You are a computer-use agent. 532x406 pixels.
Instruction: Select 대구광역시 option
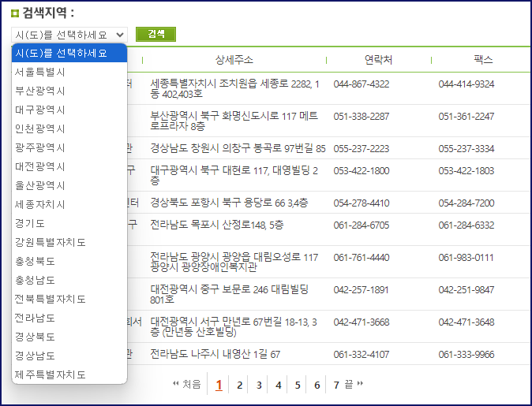click(69, 110)
